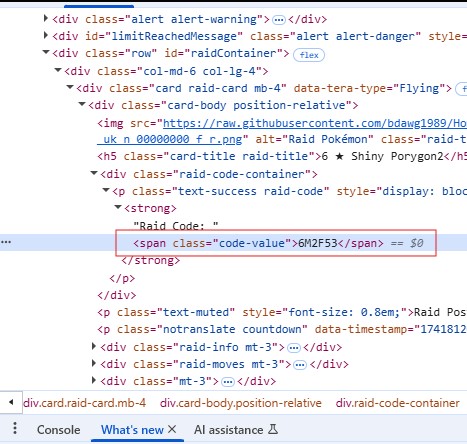Collapse the raid-code-container div
The height and width of the screenshot is (444, 467).
tap(94, 173)
